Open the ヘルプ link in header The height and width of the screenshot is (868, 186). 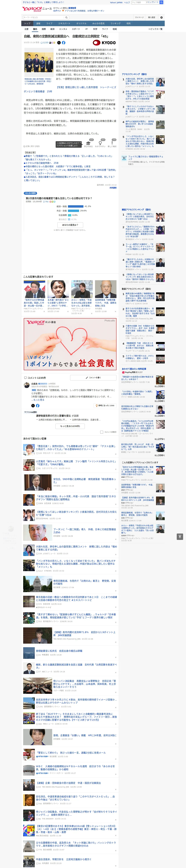point(127,2)
